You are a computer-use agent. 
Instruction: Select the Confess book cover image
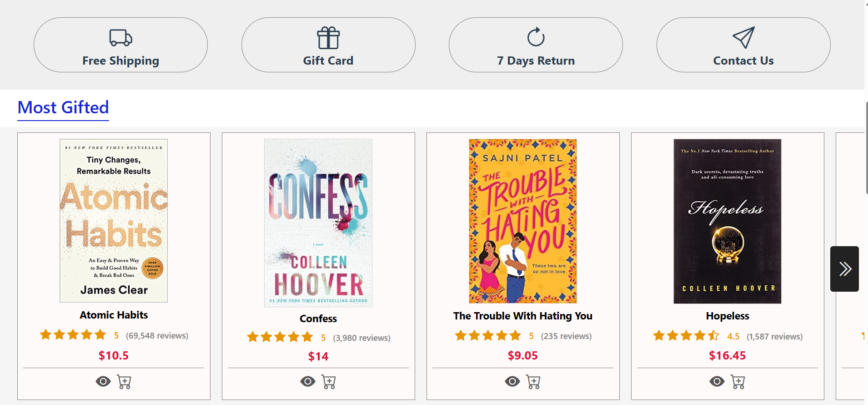pyautogui.click(x=318, y=223)
